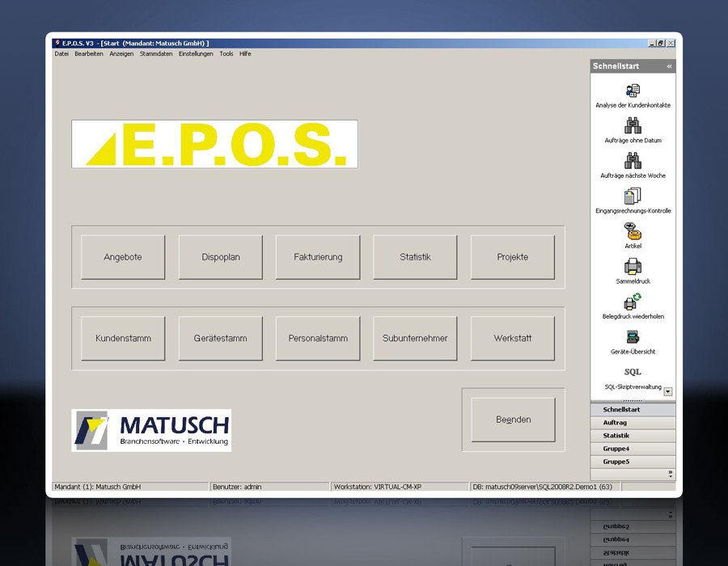Click the Workstation: VIRTUAL-CM-XP status entry
Image resolution: width=728 pixels, height=566 pixels.
tap(400, 487)
